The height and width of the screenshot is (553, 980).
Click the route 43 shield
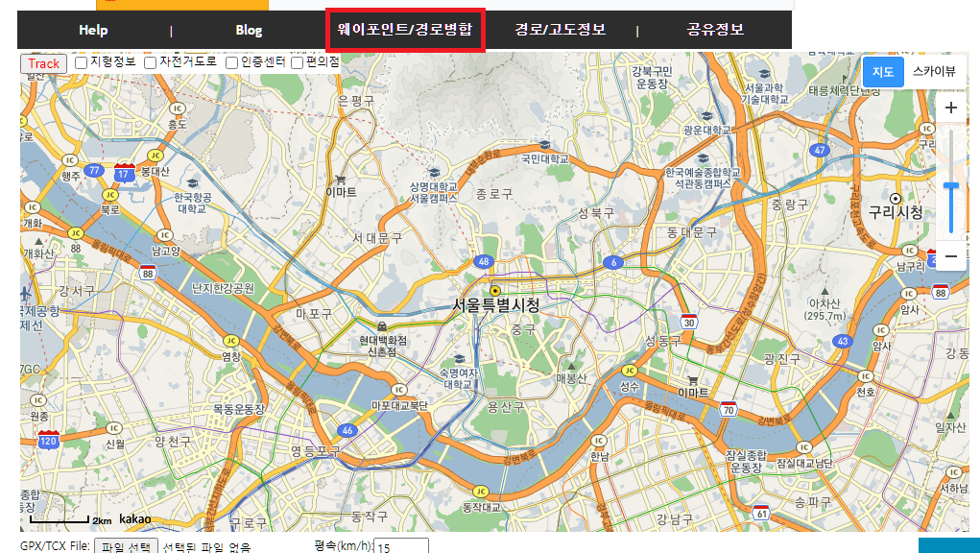[x=843, y=341]
